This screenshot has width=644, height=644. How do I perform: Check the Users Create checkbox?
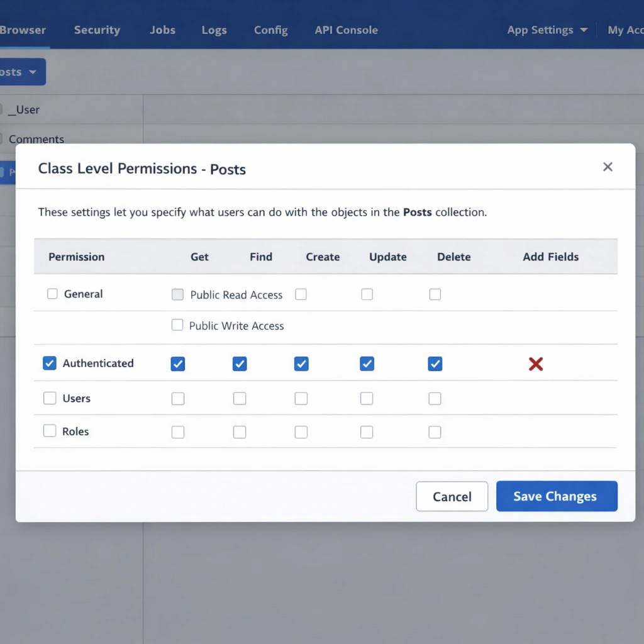click(301, 399)
